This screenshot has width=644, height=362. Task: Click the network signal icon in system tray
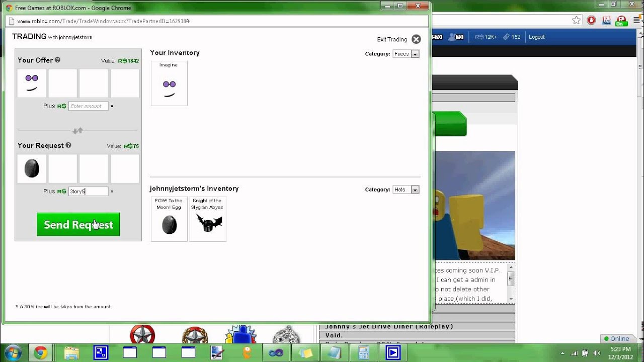[x=574, y=353]
